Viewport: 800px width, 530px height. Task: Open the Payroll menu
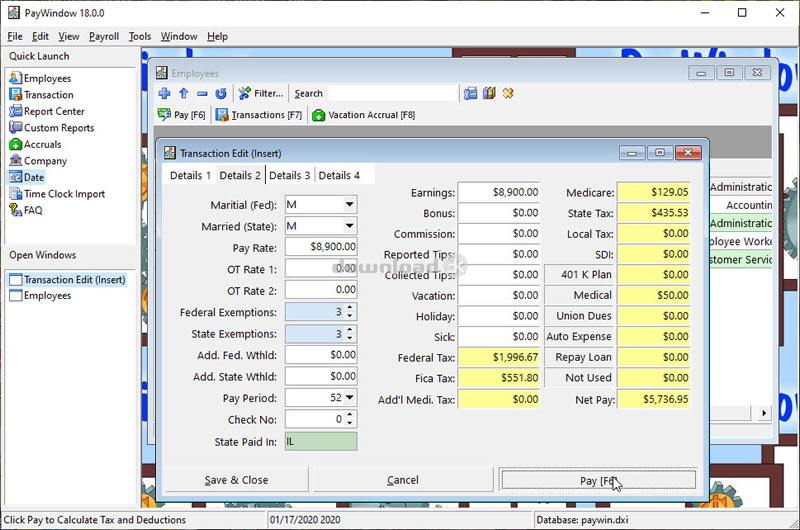pos(104,36)
